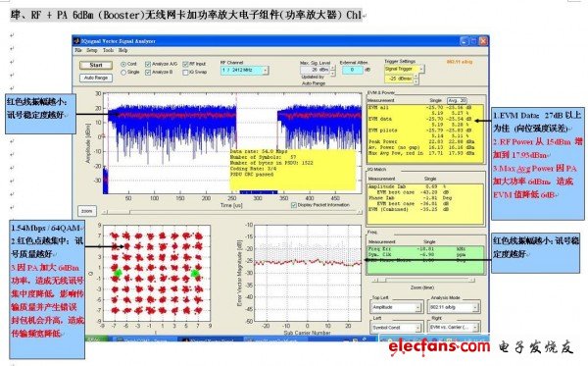Open the Help menu
The height and width of the screenshot is (366, 588).
[123, 50]
